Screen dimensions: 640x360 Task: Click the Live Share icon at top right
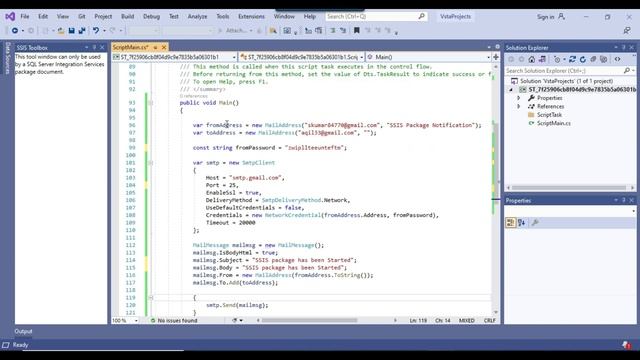click(x=627, y=31)
